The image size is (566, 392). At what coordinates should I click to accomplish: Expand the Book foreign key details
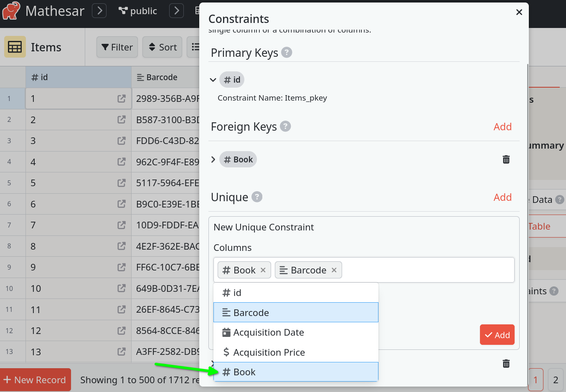click(213, 159)
